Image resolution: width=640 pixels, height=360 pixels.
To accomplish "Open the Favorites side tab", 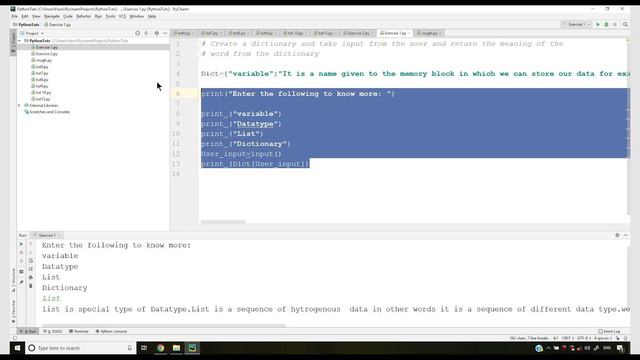I will tap(13, 311).
